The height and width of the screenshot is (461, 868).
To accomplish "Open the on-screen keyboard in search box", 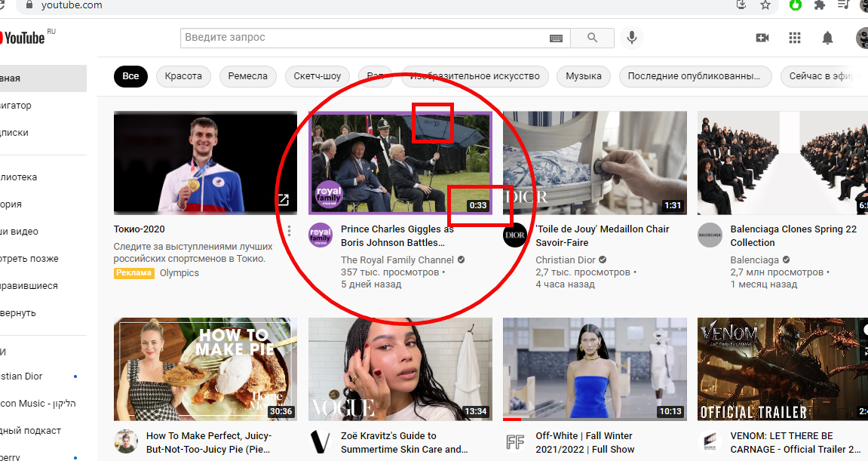I will click(556, 38).
